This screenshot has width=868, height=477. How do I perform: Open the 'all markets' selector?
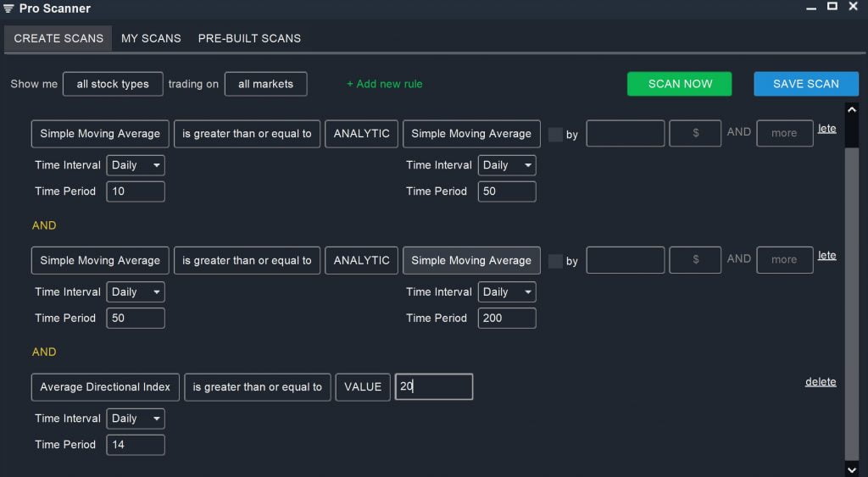[265, 84]
